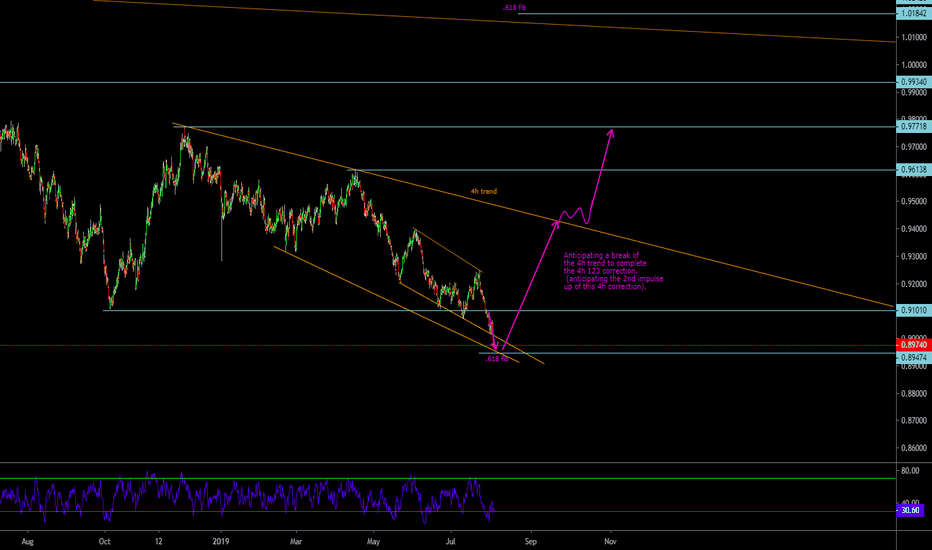The width and height of the screenshot is (932, 550).
Task: Select the red RSI oversold line
Action: [448, 511]
